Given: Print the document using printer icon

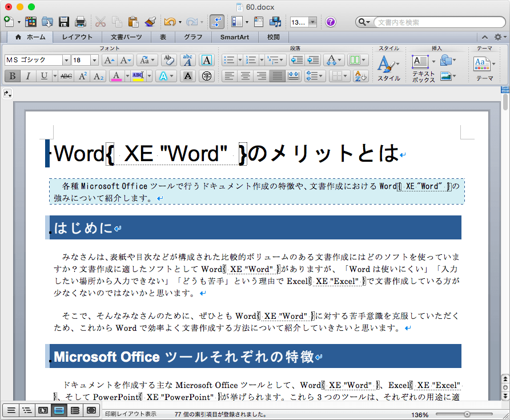Looking at the screenshot, I should coord(81,22).
